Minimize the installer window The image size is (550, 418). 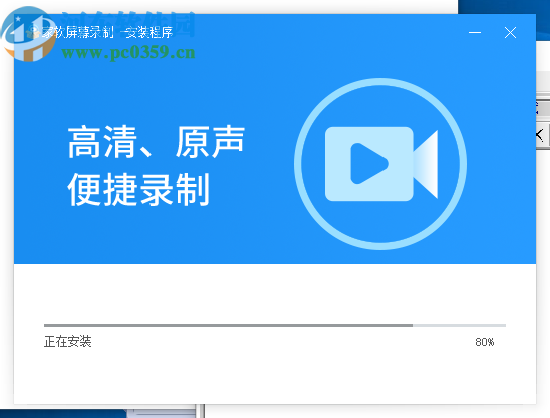(x=475, y=33)
